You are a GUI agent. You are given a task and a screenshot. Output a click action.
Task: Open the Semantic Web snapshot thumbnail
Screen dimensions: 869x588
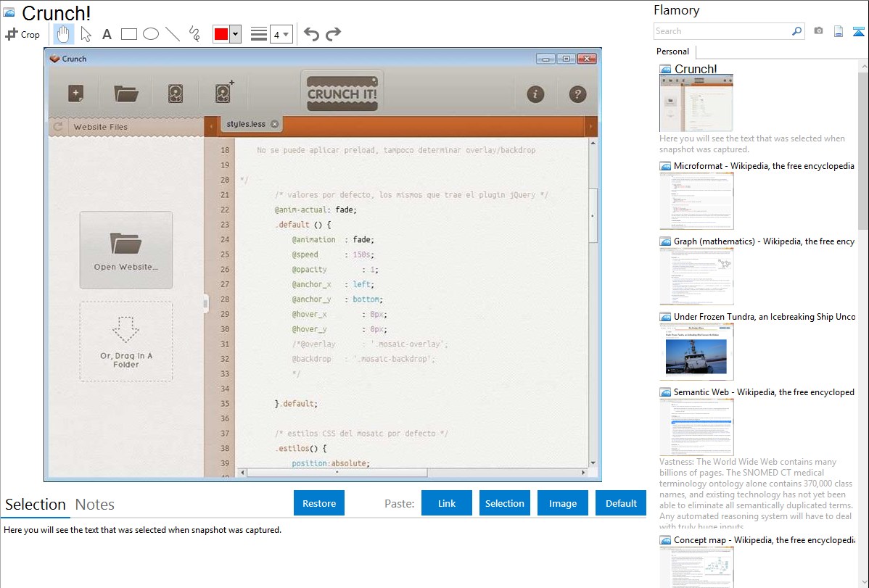[x=696, y=427]
